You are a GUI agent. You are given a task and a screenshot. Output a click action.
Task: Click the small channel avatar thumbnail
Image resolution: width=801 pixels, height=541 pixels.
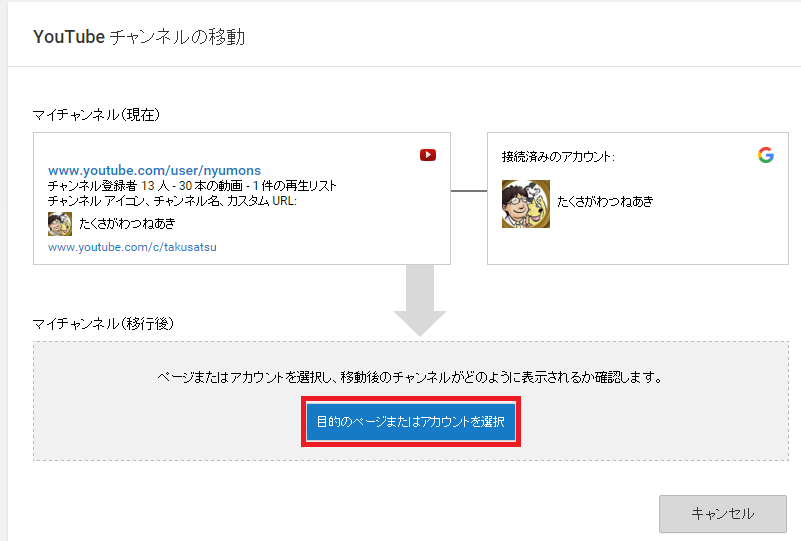pos(60,224)
